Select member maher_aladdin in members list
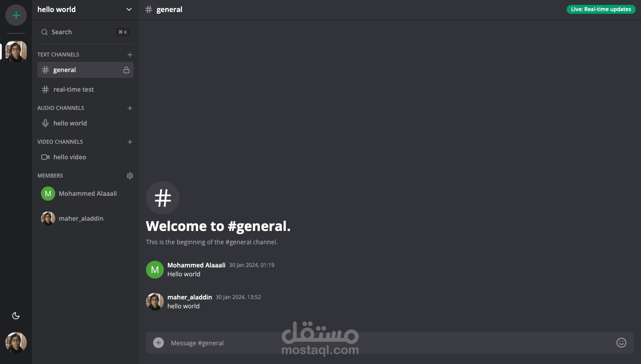 [x=85, y=218]
